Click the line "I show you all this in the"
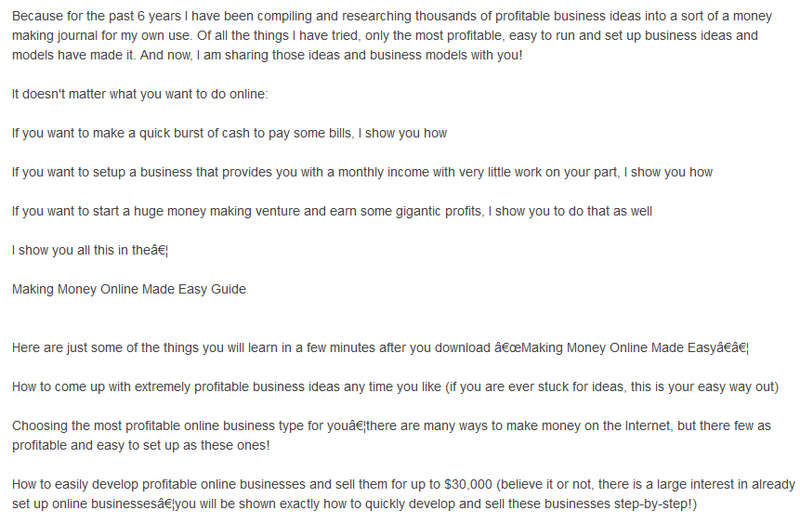The height and width of the screenshot is (523, 800). click(x=90, y=251)
